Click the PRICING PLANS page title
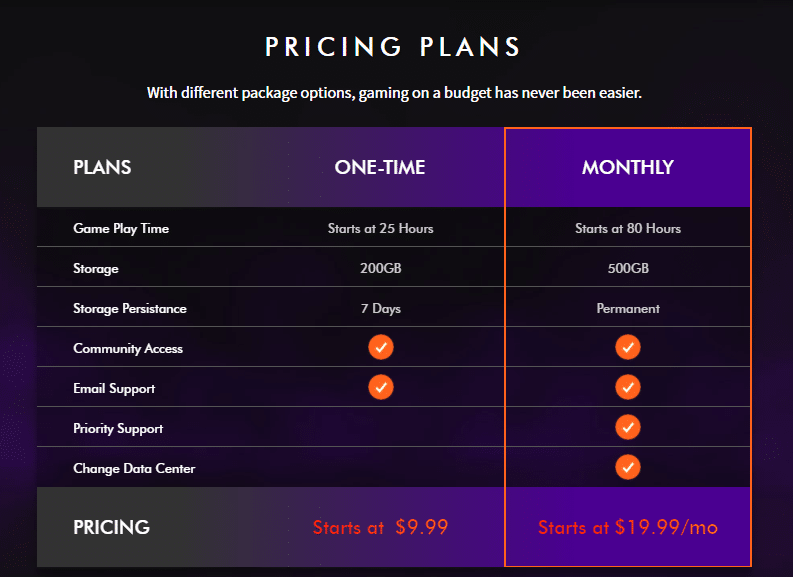This screenshot has height=577, width=793. (392, 47)
